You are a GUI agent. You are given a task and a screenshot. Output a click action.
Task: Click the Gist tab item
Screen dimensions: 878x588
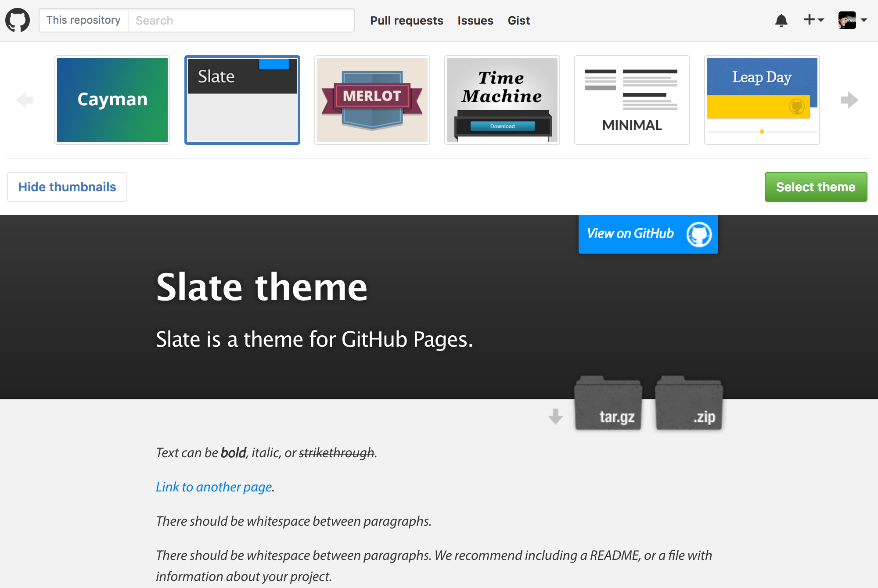pyautogui.click(x=518, y=20)
